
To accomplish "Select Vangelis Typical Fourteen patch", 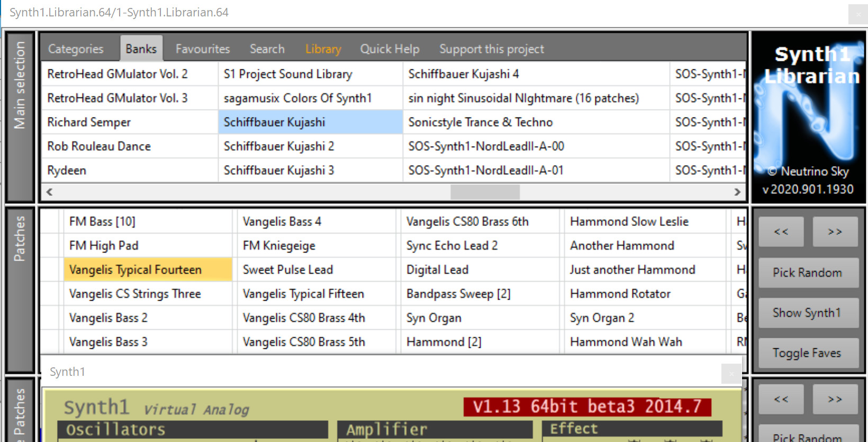I will coord(148,270).
